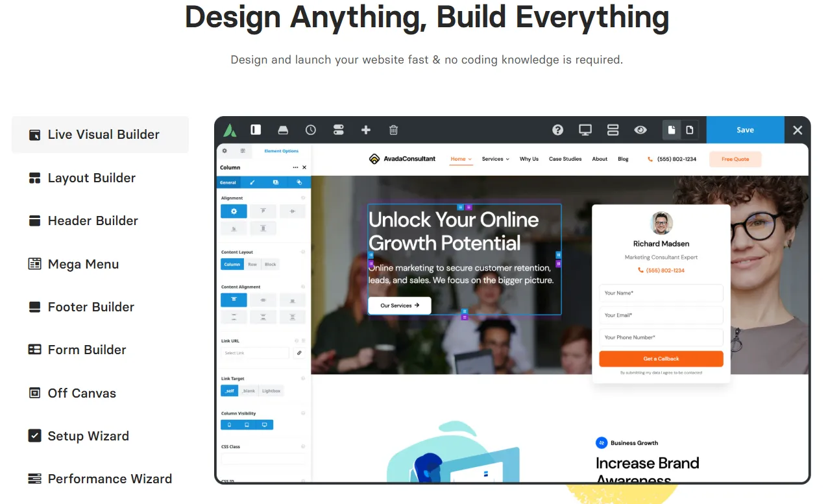828x504 pixels.
Task: Click the plus icon to add element
Action: click(x=366, y=130)
